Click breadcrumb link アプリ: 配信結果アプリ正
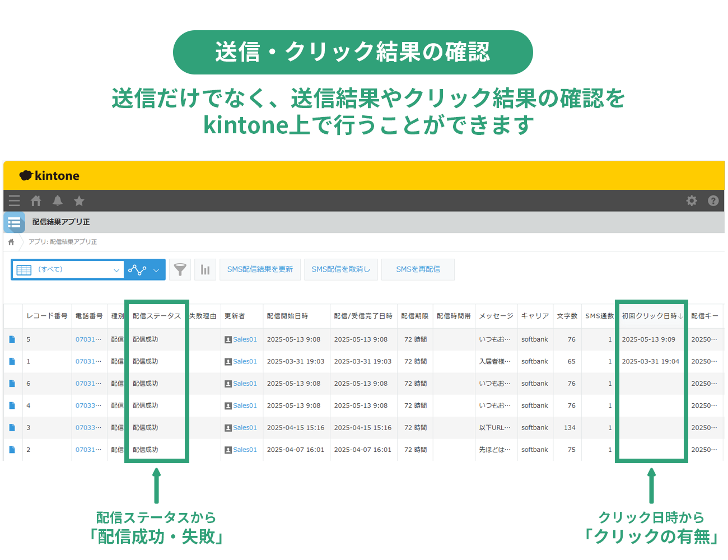The image size is (728, 560). 62,241
